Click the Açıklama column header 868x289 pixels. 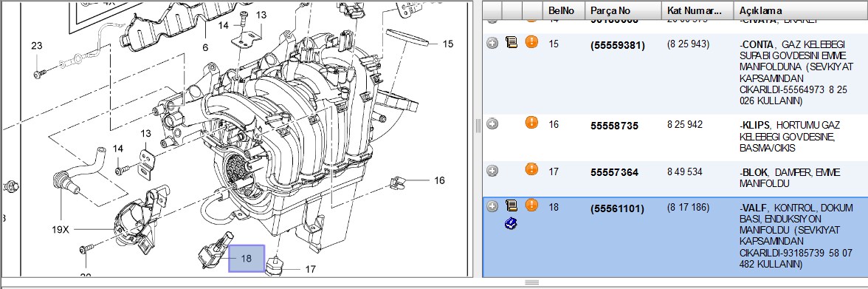801,10
